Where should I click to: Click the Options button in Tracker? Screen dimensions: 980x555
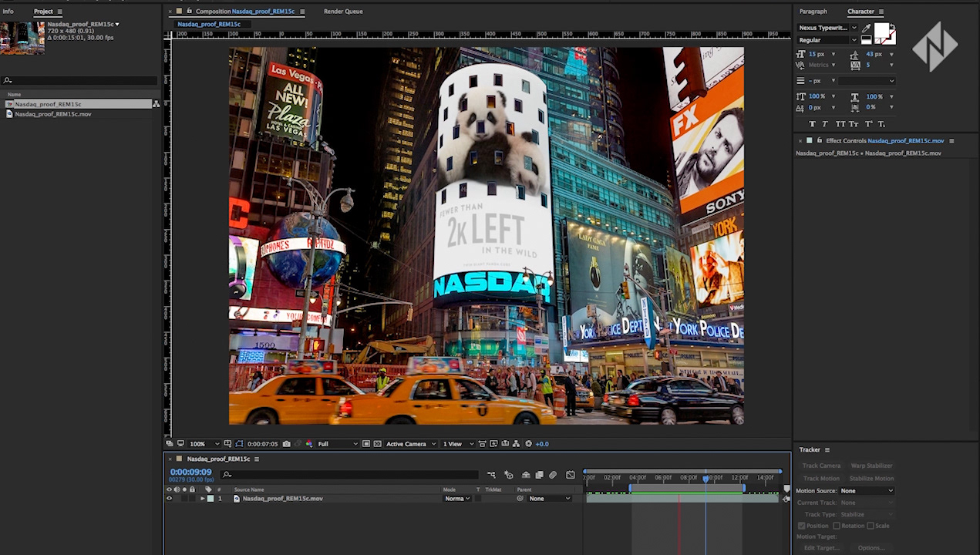tap(871, 548)
